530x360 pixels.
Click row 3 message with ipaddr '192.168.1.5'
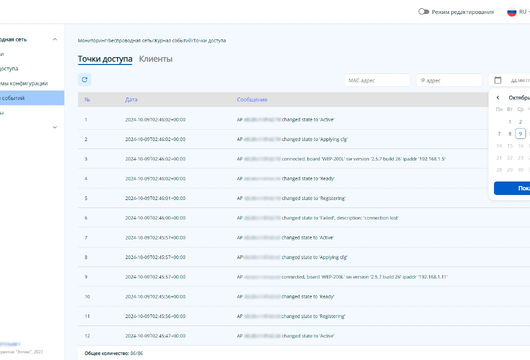tap(341, 159)
